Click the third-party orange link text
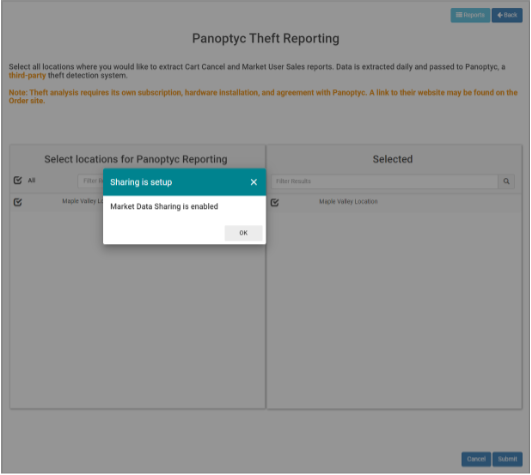Viewport: 531px width, 475px height. [27, 75]
